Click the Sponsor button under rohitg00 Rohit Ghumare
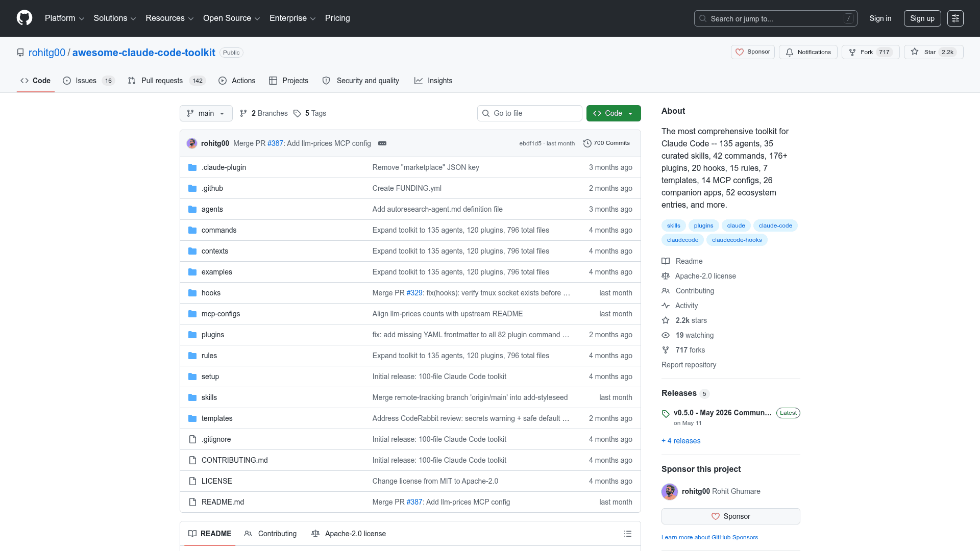 (x=731, y=516)
